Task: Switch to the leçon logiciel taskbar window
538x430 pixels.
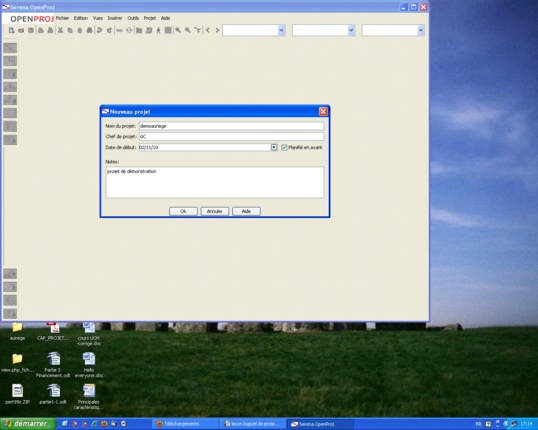Action: click(253, 424)
